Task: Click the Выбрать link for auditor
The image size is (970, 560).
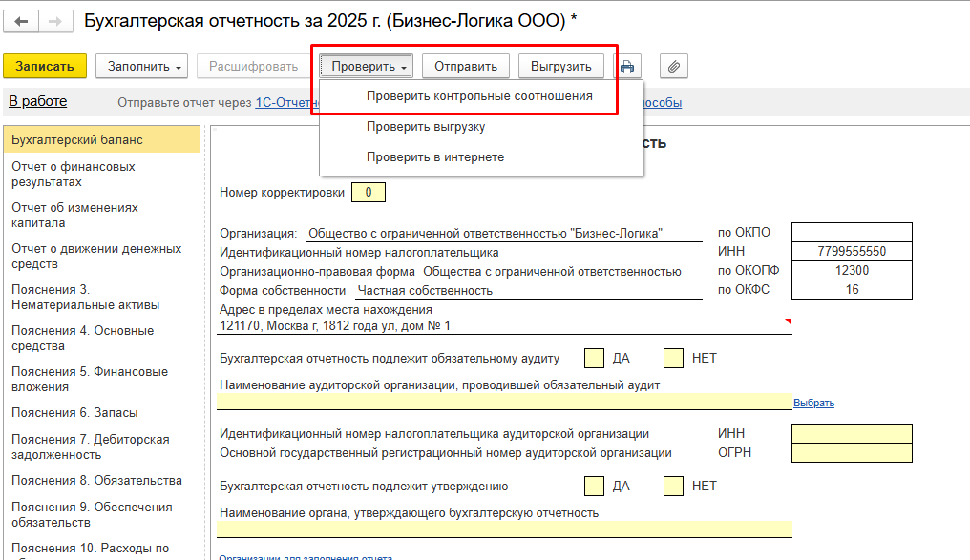Action: click(x=813, y=403)
